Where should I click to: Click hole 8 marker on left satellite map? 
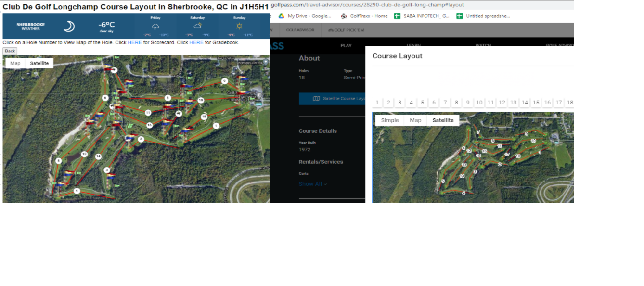(167, 98)
